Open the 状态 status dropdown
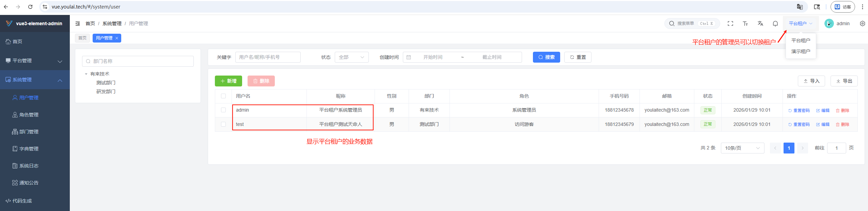The height and width of the screenshot is (211, 868). pos(351,57)
